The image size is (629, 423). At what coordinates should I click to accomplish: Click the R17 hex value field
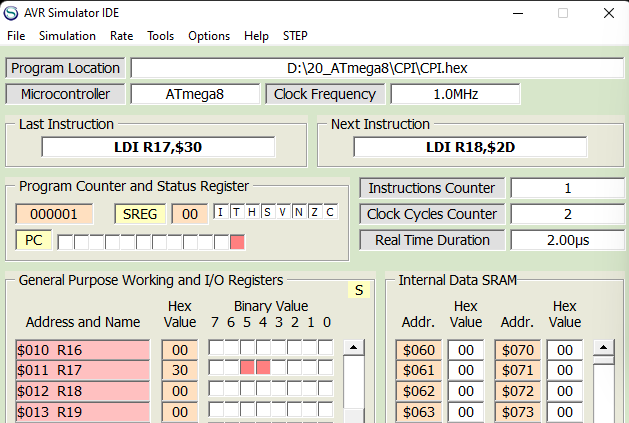coord(180,368)
